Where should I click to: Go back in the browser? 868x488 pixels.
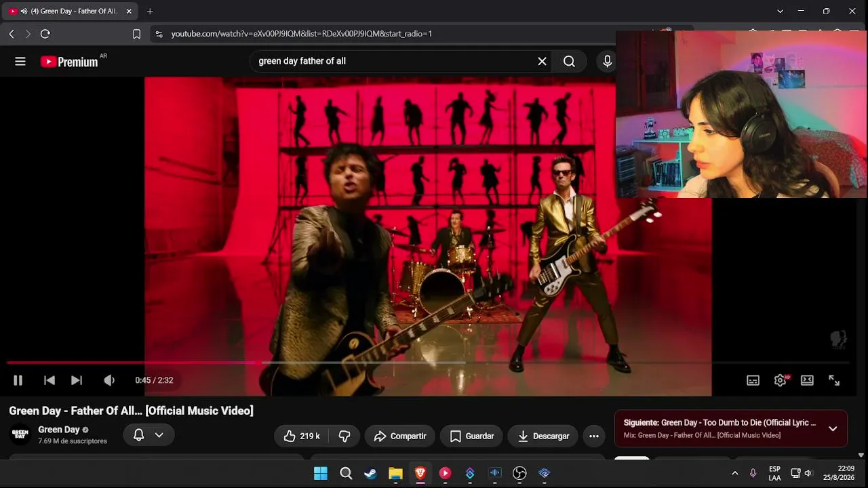coord(12,34)
